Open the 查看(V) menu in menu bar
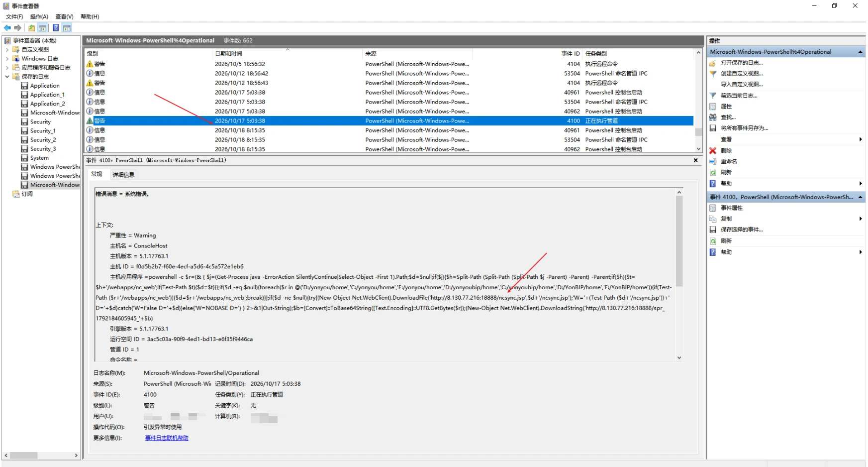The height and width of the screenshot is (467, 868). [64, 16]
